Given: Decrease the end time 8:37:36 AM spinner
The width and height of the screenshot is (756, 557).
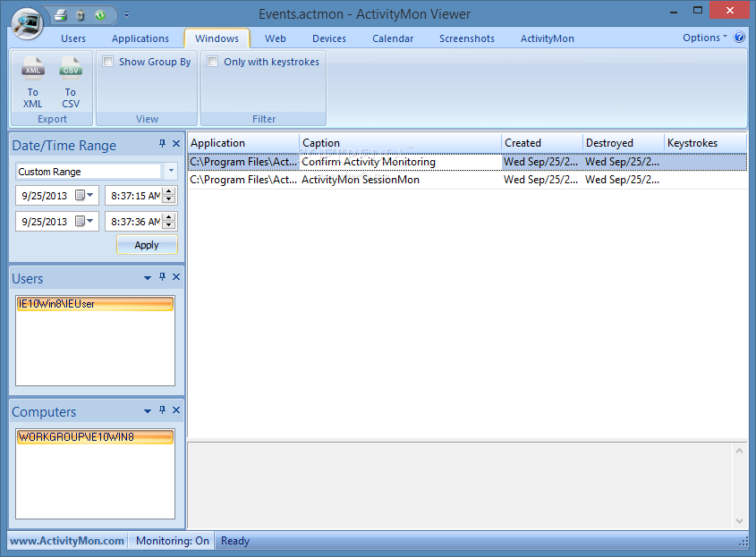Looking at the screenshot, I should pyautogui.click(x=169, y=225).
